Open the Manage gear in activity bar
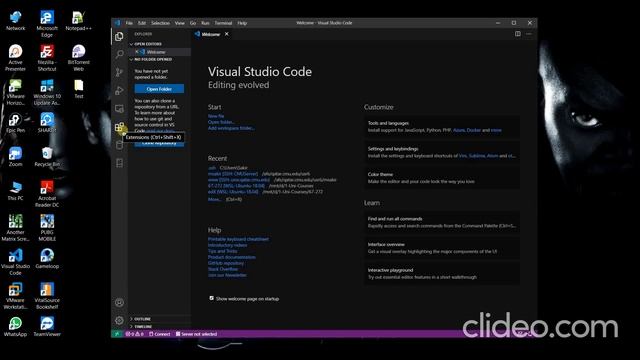The width and height of the screenshot is (640, 360). coord(119,320)
